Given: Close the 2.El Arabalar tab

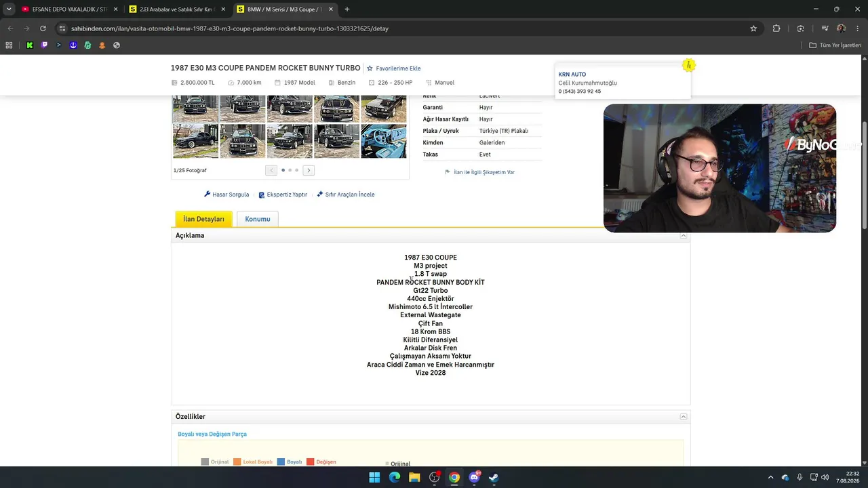Looking at the screenshot, I should [x=223, y=9].
